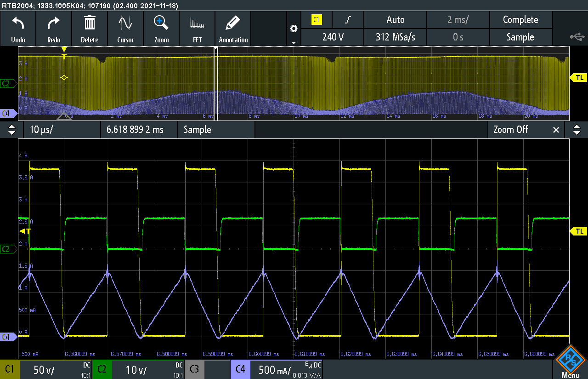Open settings gear in the toolbar
The width and height of the screenshot is (588, 379).
294,29
